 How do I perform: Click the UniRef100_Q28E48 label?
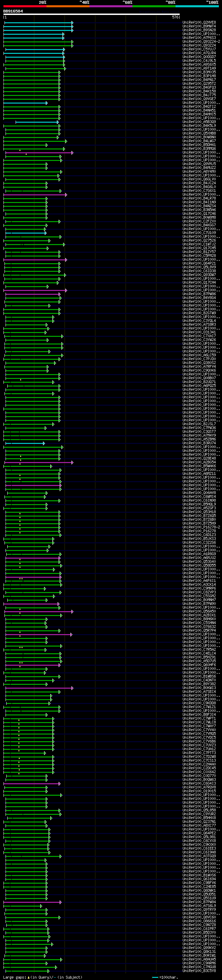click(199, 459)
